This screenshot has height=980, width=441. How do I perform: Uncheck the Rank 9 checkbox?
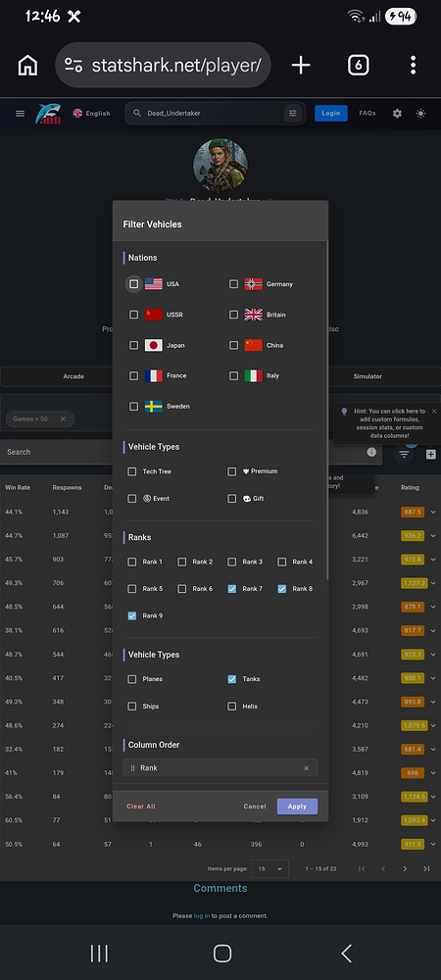[x=131, y=615]
